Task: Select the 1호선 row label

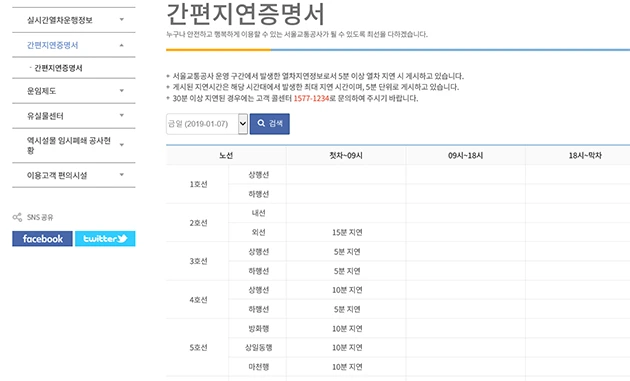Action: (198, 184)
